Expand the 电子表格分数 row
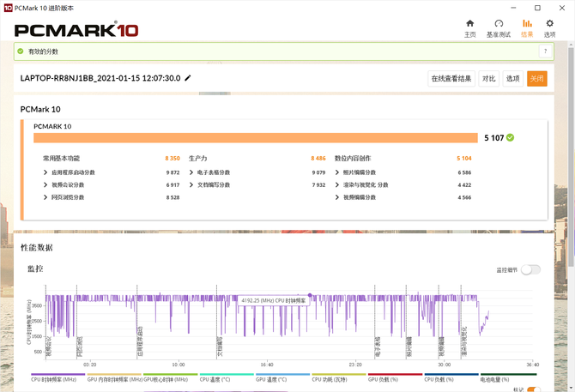The height and width of the screenshot is (392, 575). pyautogui.click(x=191, y=172)
